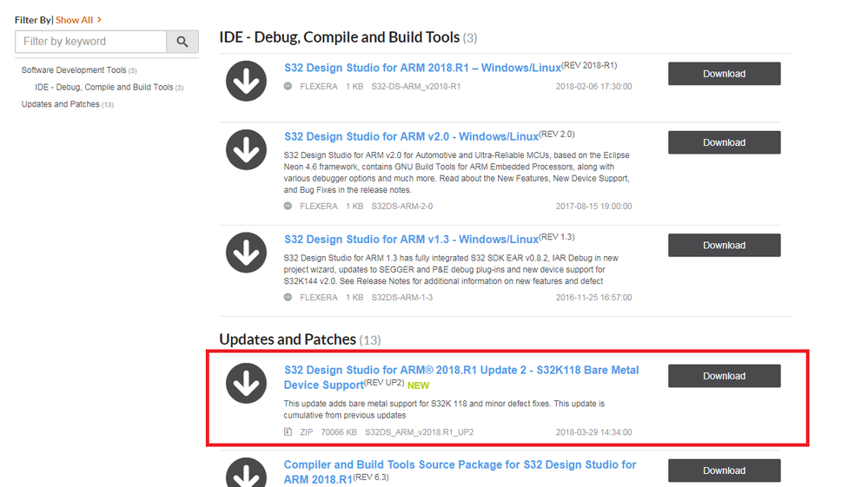Open S32 Design Studio for ARM v1.3 link
The height and width of the screenshot is (487, 868).
pos(411,240)
